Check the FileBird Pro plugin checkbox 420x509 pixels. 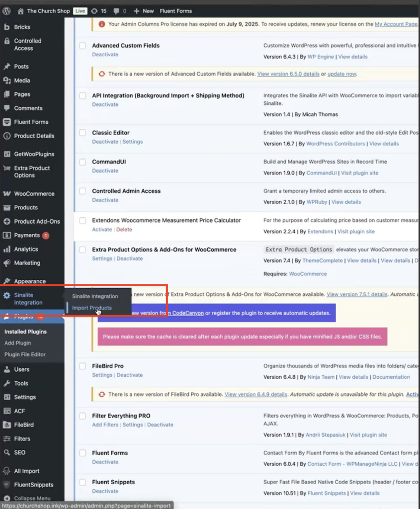[83, 366]
